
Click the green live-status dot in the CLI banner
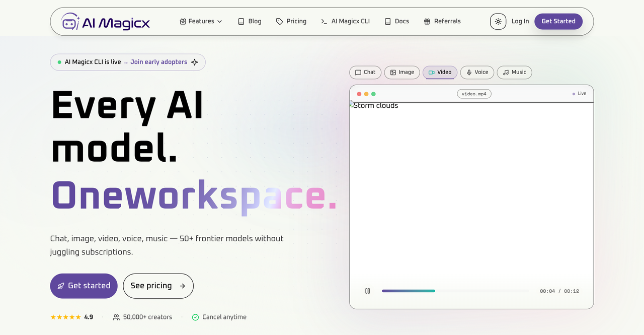click(x=59, y=62)
